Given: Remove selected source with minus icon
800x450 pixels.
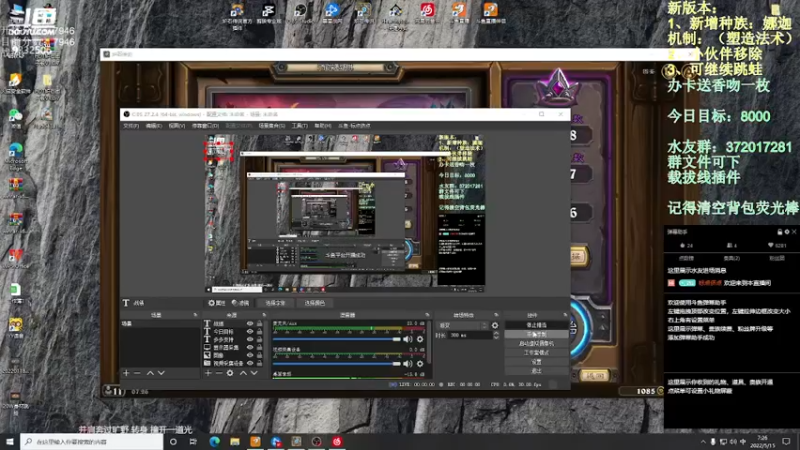Looking at the screenshot, I should coord(219,373).
